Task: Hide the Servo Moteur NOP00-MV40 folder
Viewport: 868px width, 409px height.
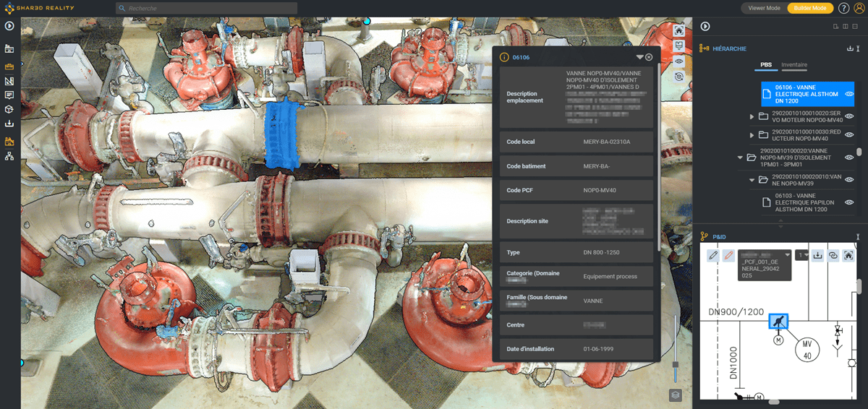Action: 849,116
